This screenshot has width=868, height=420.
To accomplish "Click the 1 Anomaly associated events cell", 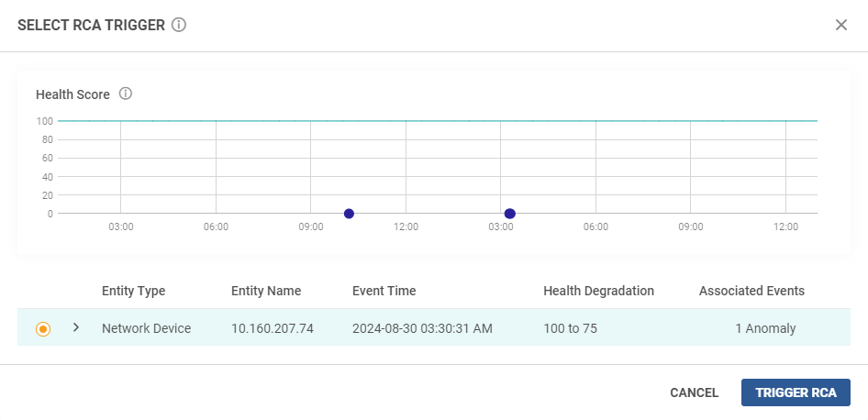I will coord(765,328).
